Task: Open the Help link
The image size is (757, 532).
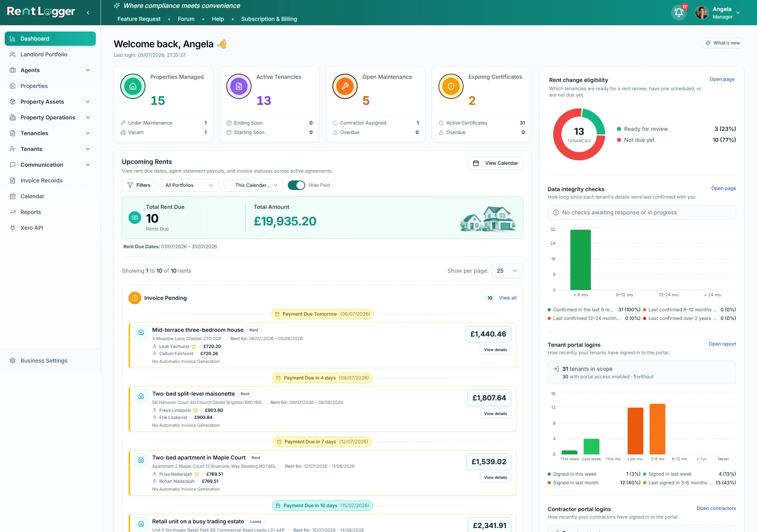Action: tap(218, 19)
